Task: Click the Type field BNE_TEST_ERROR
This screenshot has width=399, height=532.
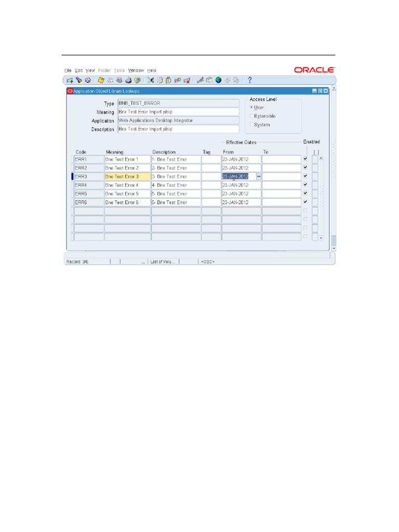Action: coord(179,103)
